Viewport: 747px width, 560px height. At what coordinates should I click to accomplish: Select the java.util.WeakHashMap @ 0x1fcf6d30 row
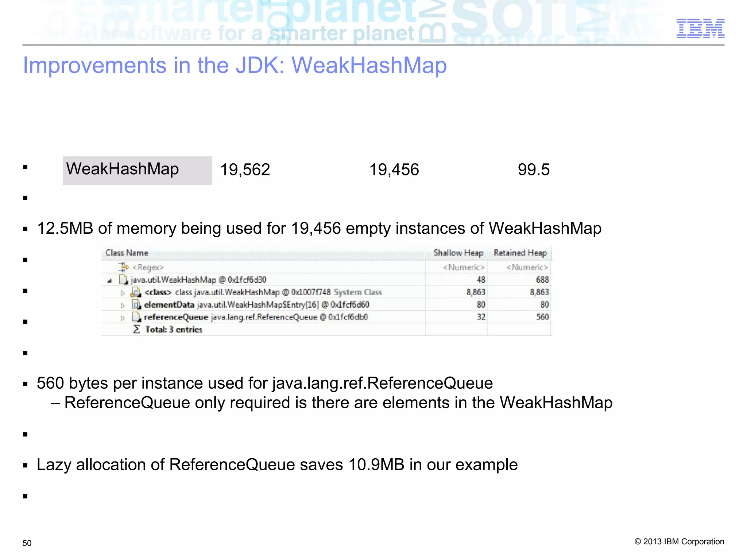326,280
